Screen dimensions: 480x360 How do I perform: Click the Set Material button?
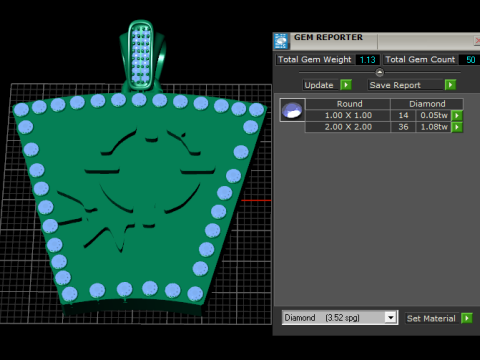432,318
